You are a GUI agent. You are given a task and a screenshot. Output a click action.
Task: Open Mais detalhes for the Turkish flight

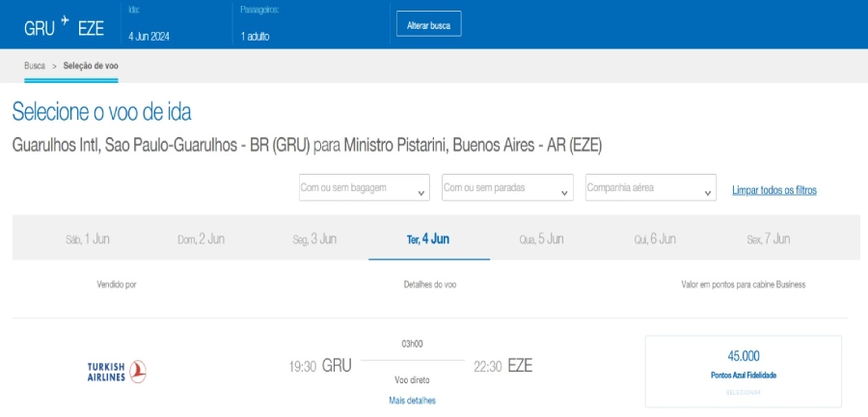coord(412,400)
